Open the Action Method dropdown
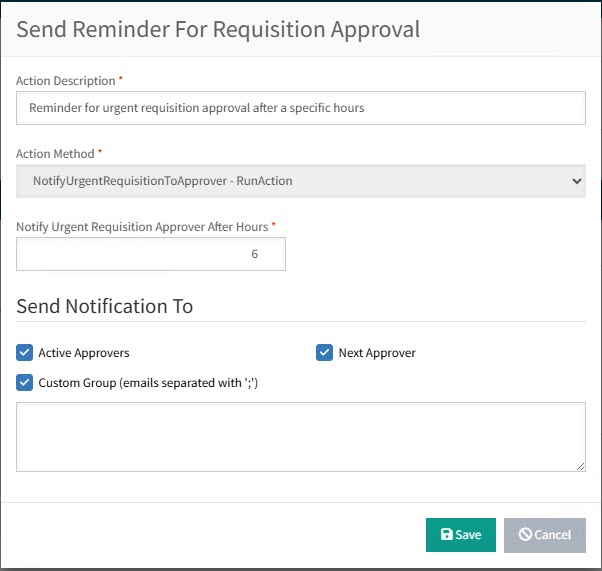Viewport: 602px width, 571px height. (x=300, y=181)
